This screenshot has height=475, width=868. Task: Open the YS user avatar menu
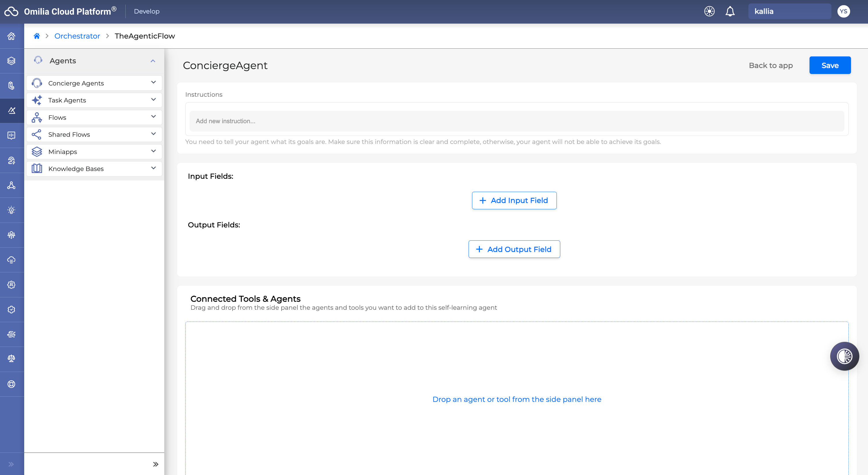pos(843,12)
